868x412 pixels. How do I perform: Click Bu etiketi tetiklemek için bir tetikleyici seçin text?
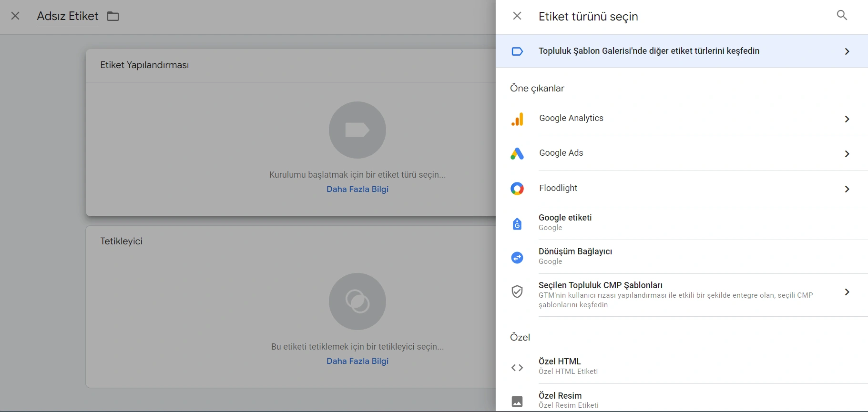coord(357,347)
